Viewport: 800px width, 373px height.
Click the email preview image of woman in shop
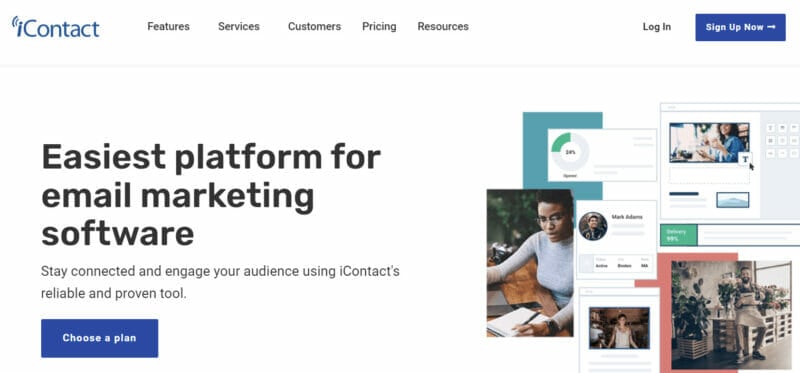(x=619, y=328)
